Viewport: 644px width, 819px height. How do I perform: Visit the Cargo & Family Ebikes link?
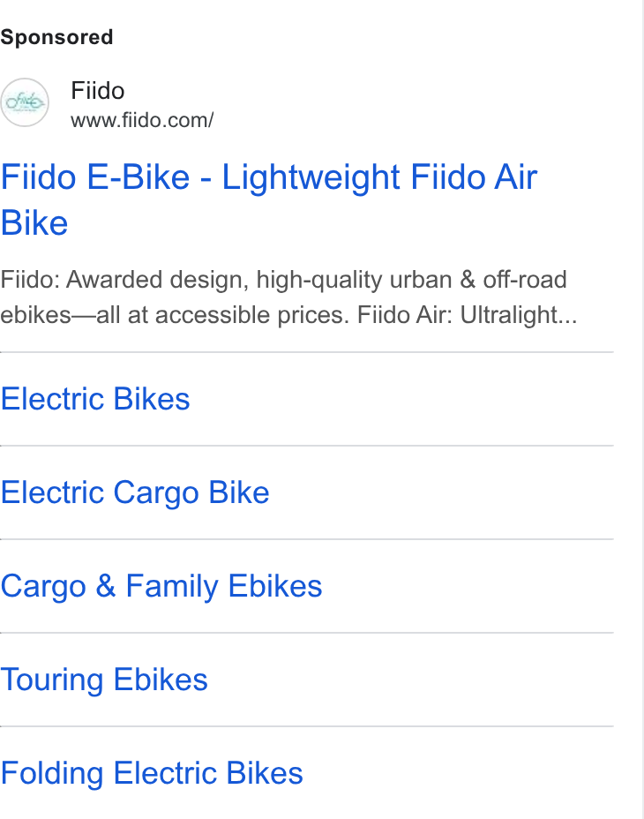161,586
